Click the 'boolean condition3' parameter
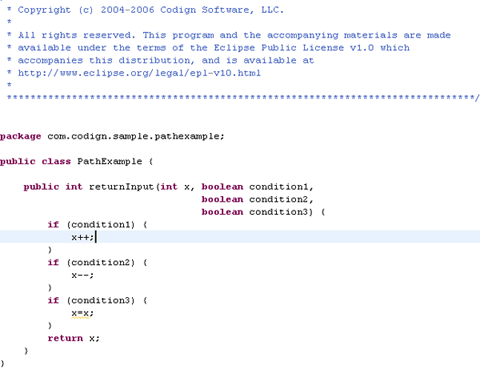Viewport: 480px width, 370px height. coord(255,212)
